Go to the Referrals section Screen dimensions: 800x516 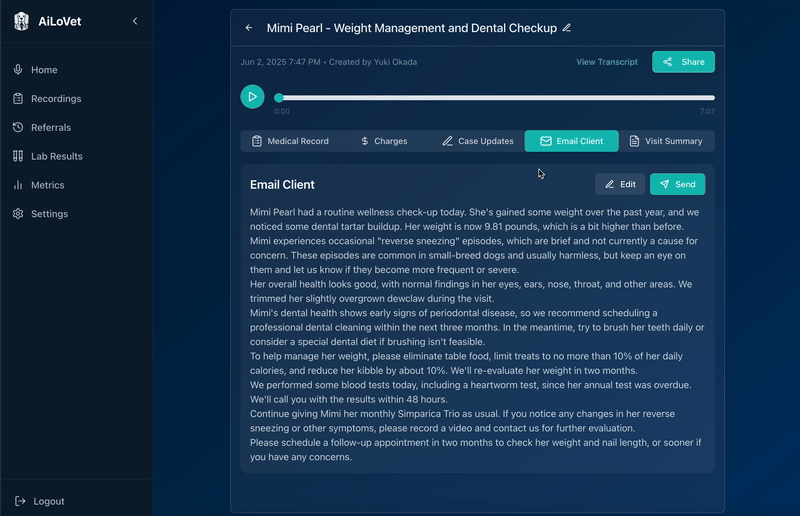coord(51,128)
